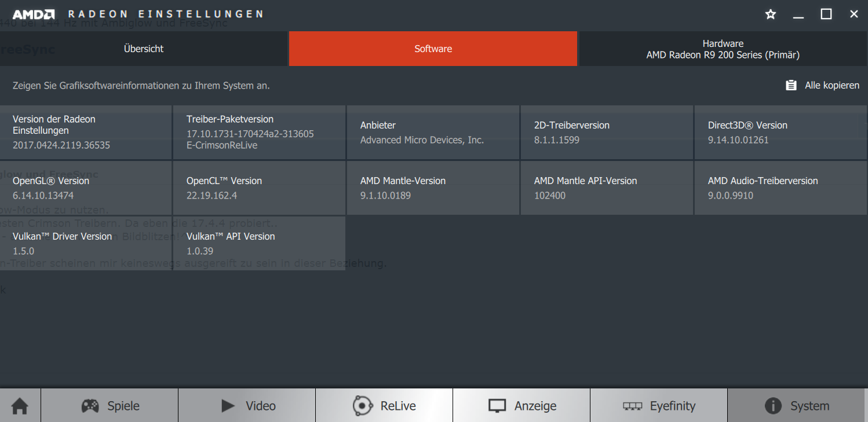Switch to the Übersicht tab

click(x=144, y=49)
